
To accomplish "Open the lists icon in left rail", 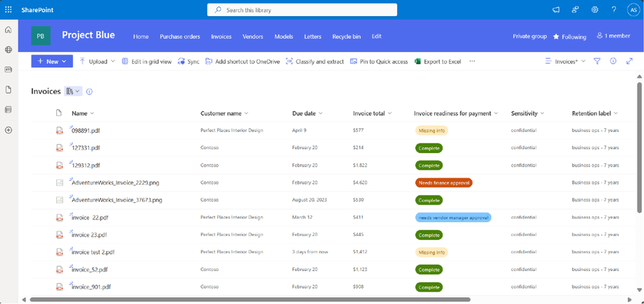I will 8,110.
